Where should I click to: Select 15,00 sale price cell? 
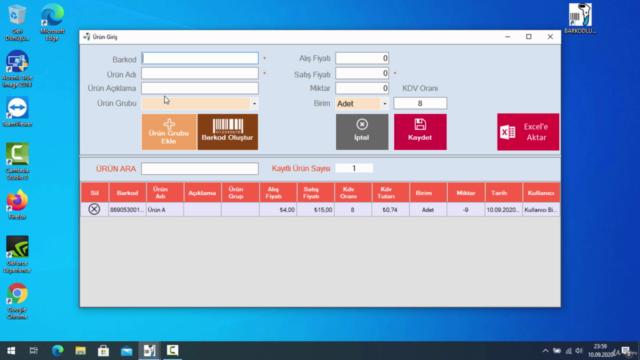click(x=315, y=210)
